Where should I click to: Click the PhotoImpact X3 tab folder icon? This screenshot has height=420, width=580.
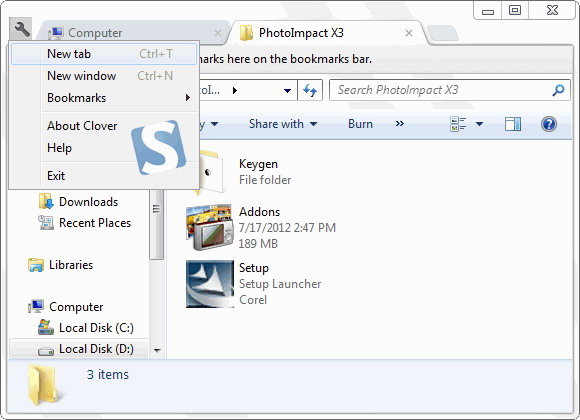pyautogui.click(x=246, y=33)
